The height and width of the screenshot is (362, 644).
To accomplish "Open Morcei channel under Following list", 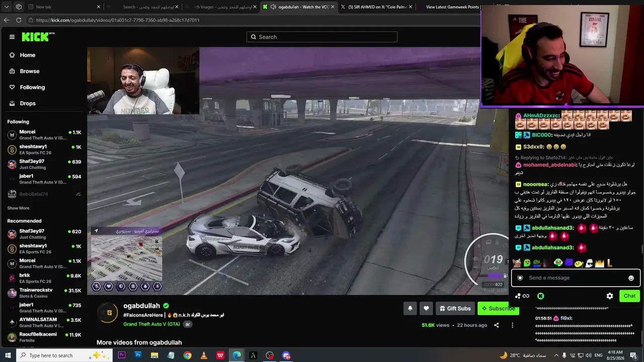I will (x=44, y=135).
